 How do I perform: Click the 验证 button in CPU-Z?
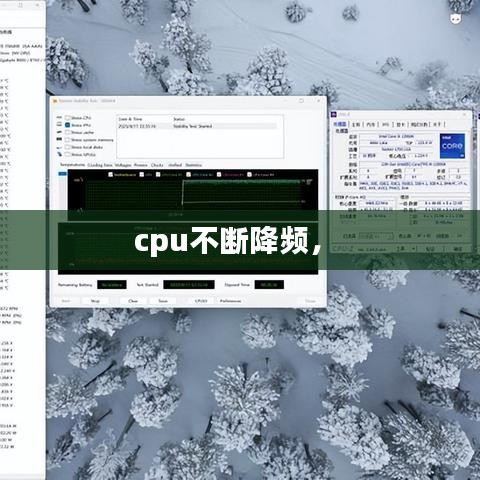tap(430, 249)
